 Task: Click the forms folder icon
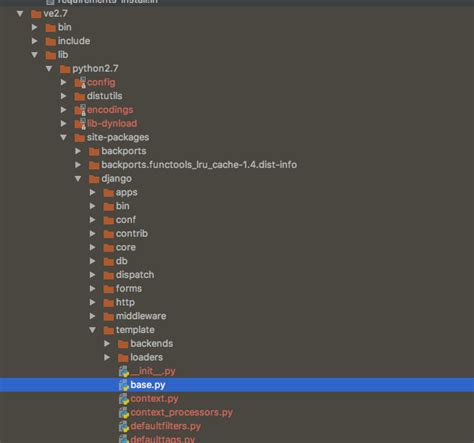pos(109,289)
